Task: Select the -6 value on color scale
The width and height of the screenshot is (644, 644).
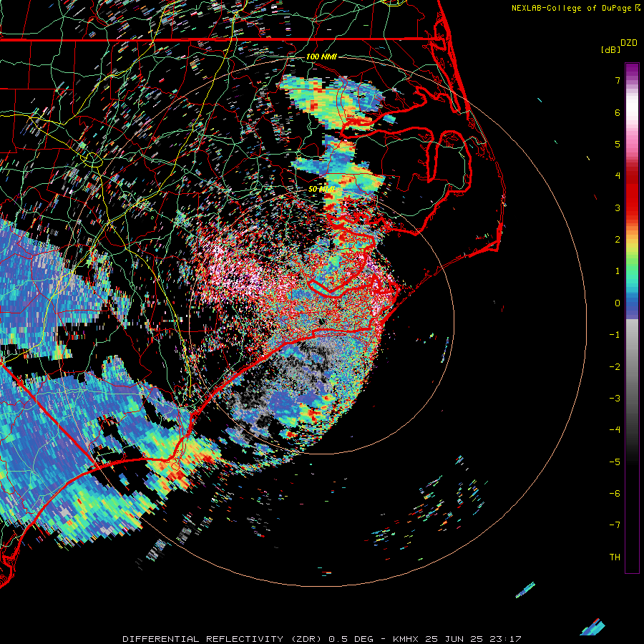Action: point(615,494)
